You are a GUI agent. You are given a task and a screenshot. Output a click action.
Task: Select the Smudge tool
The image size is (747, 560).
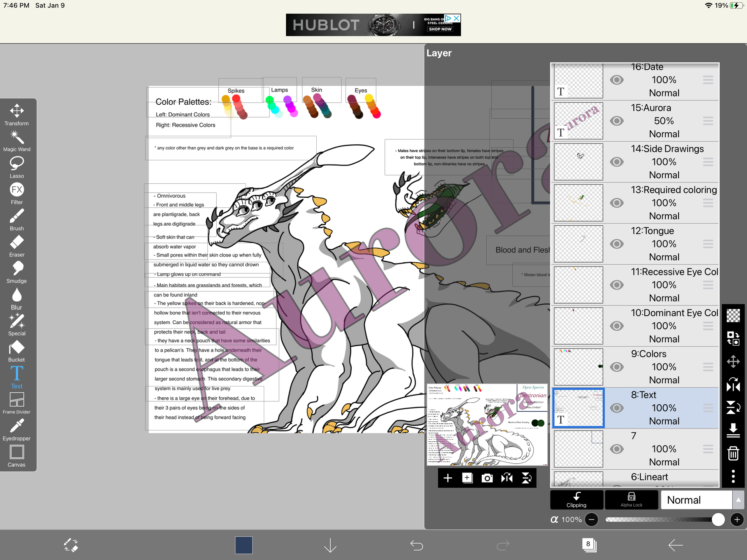point(17,272)
